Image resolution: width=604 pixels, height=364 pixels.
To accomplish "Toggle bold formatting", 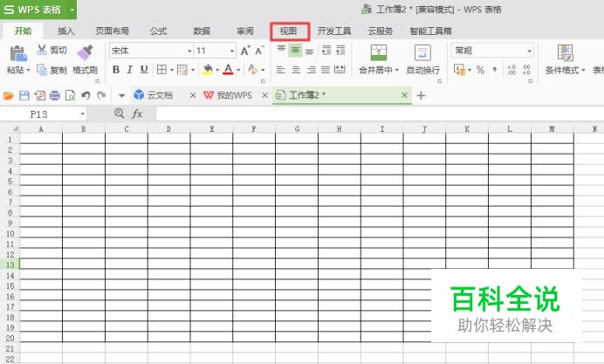I will (115, 70).
